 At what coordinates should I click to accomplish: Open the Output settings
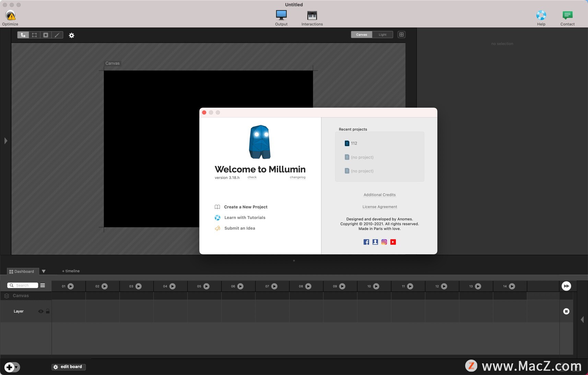pyautogui.click(x=281, y=17)
